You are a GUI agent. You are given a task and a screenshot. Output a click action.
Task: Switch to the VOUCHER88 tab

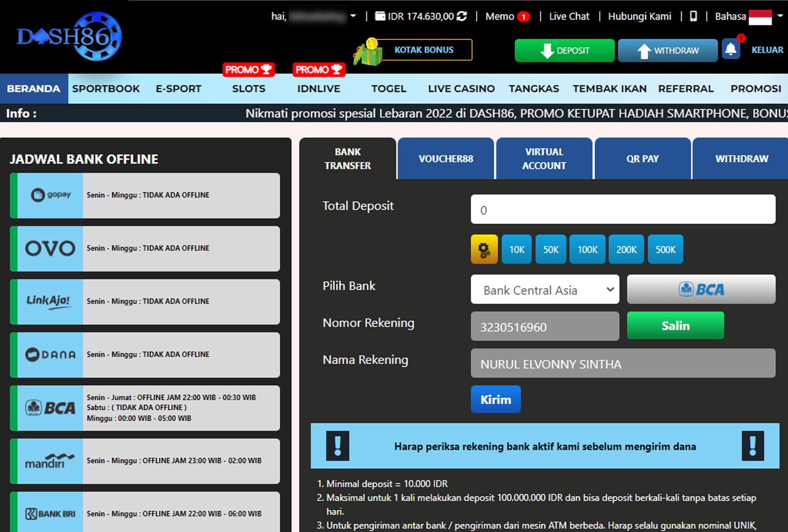446,159
